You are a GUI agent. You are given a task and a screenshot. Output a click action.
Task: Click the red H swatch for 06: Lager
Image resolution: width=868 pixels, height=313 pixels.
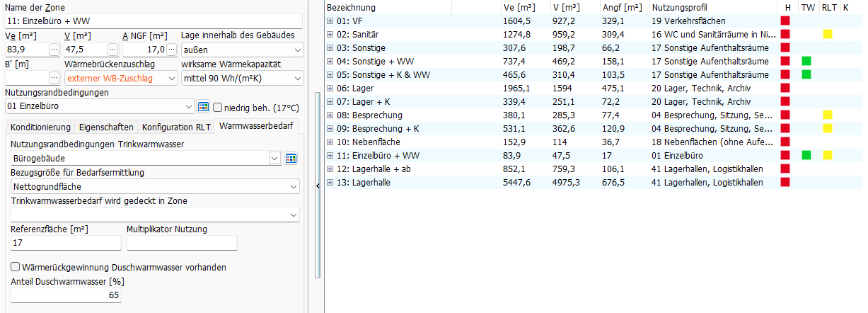(785, 88)
